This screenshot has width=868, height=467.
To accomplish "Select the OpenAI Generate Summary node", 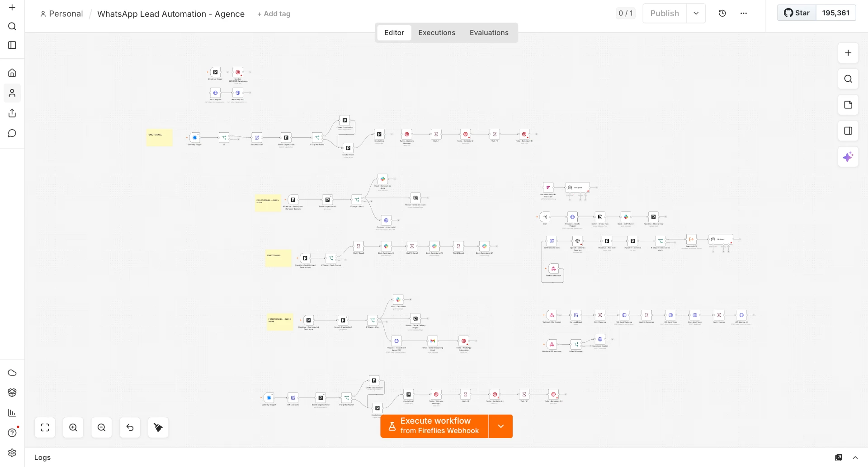I will [x=578, y=241].
